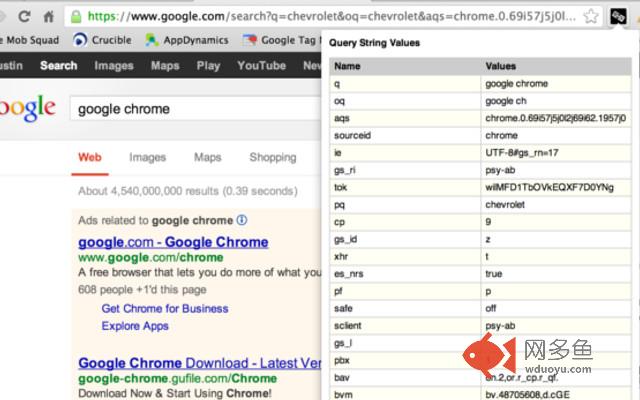
Task: Select the oq parameter name cell
Action: pos(405,101)
